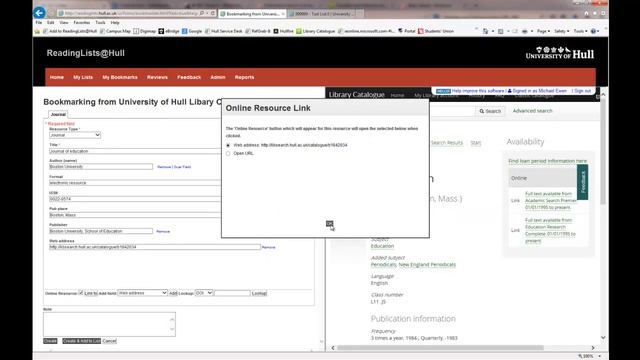Image resolution: width=640 pixels, height=360 pixels.
Task: Open the Hull Service Desk bookmark
Action: click(x=224, y=31)
